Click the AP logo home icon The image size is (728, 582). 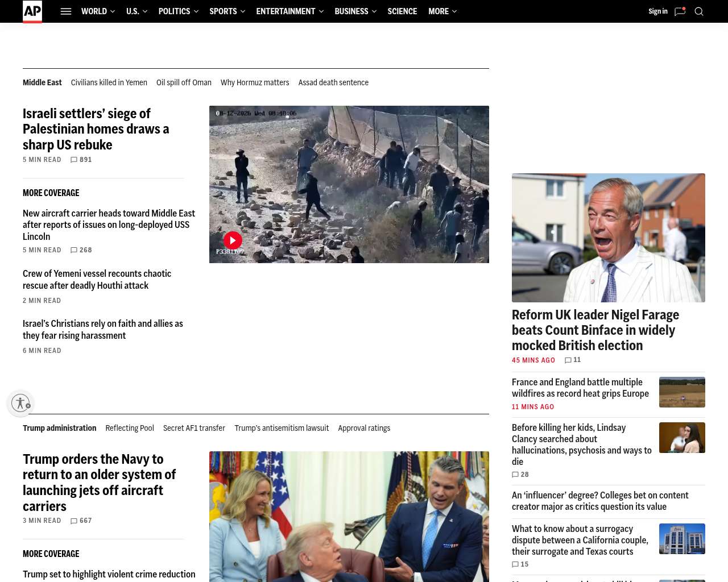click(32, 11)
